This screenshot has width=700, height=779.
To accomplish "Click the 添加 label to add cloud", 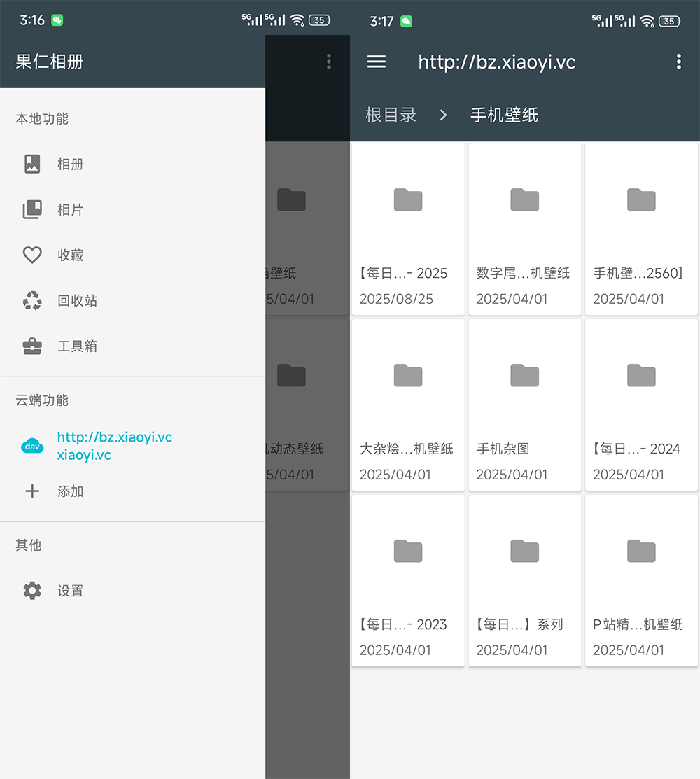I will (71, 491).
